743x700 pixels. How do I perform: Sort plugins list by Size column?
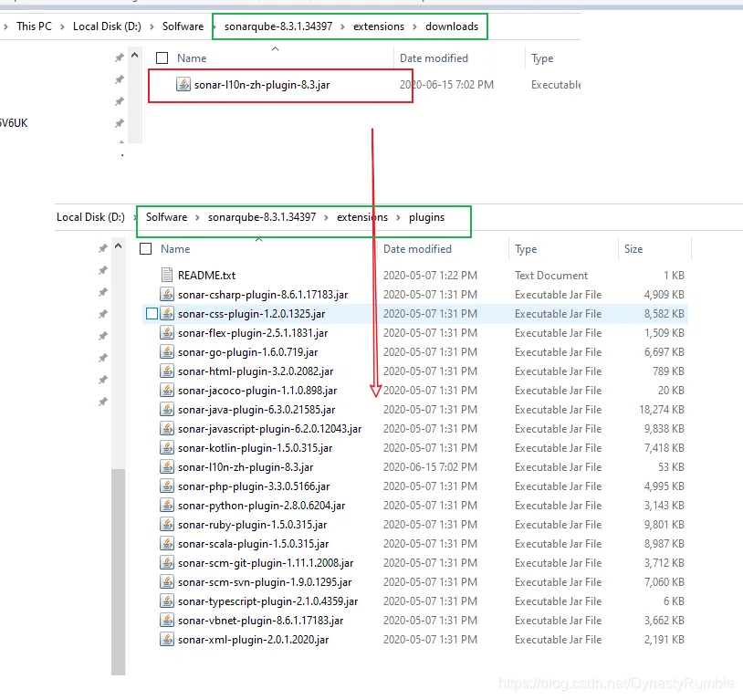(x=633, y=249)
